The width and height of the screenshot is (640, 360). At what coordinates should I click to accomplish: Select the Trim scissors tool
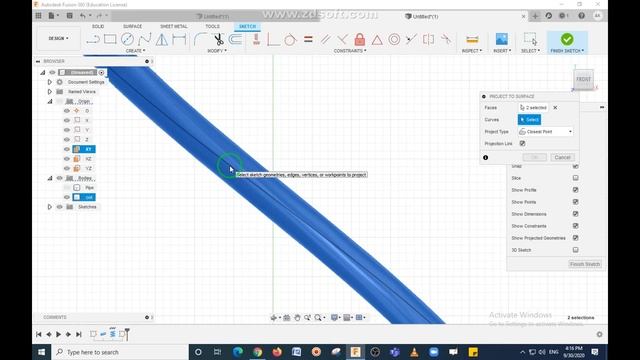coord(219,39)
